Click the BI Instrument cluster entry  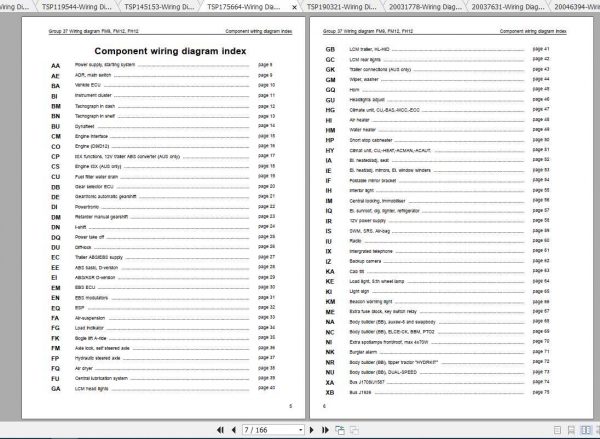point(162,96)
